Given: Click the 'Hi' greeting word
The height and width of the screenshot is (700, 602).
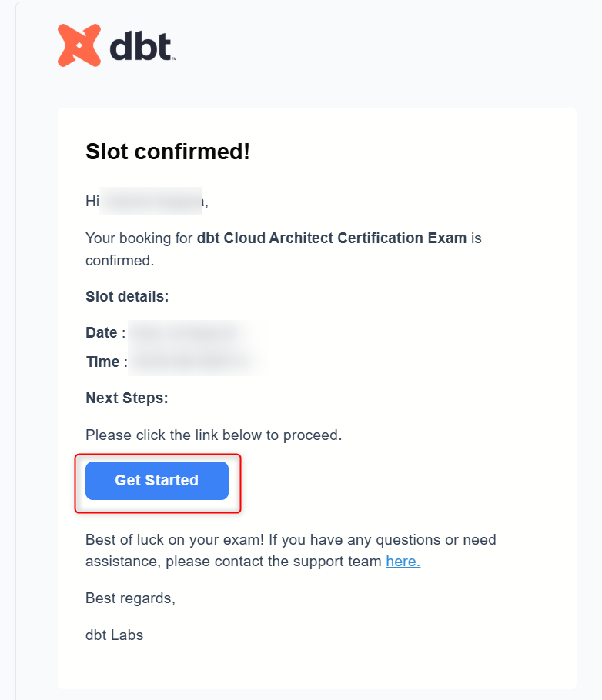Looking at the screenshot, I should (x=92, y=201).
